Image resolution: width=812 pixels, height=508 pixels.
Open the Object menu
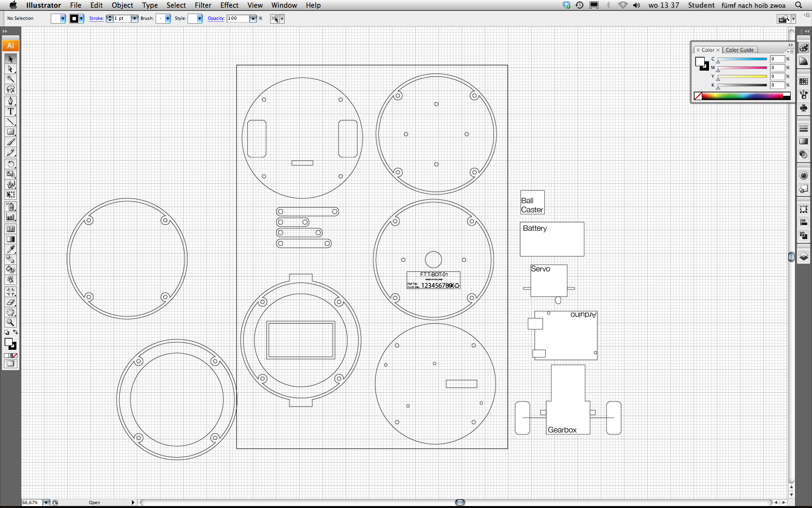122,5
